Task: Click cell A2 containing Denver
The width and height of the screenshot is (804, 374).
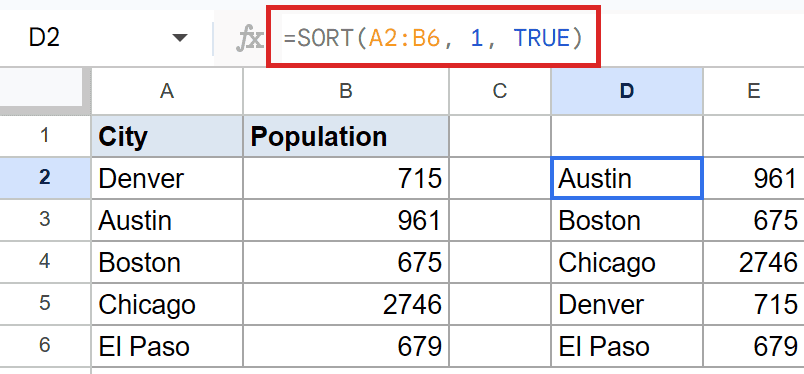Action: click(167, 178)
